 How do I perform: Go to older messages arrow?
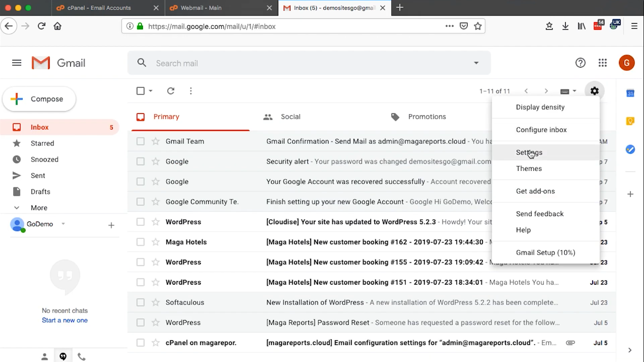pos(546,91)
